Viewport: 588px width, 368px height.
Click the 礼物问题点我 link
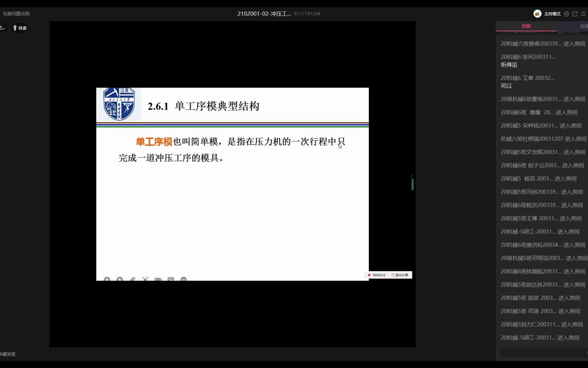16,14
